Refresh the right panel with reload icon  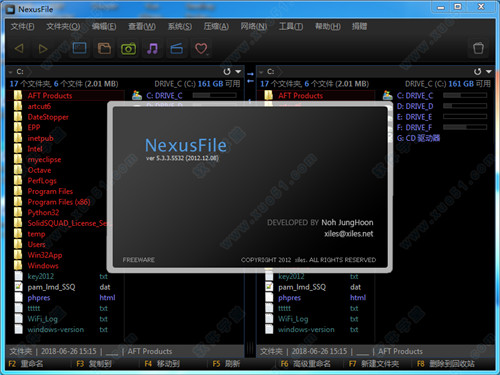click(x=478, y=72)
